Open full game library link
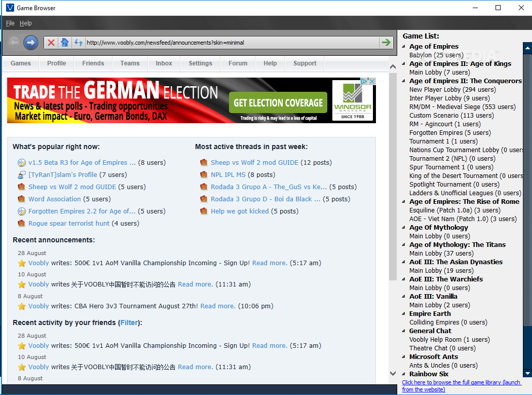 [462, 386]
